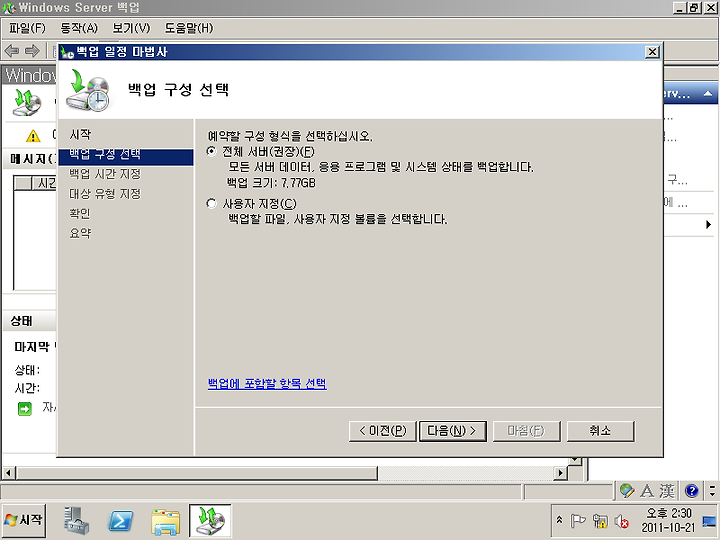This screenshot has width=720, height=540.
Task: Click the Windows Server Backup pane icon
Action: [27, 102]
